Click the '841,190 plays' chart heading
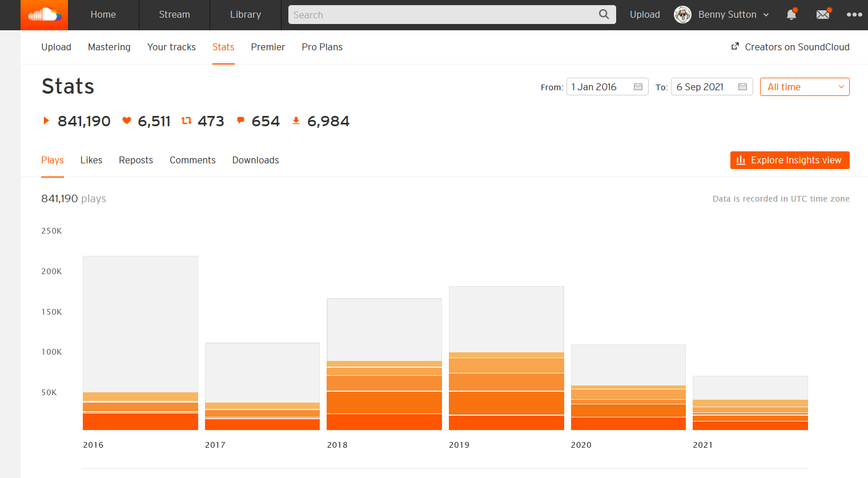 click(x=74, y=199)
